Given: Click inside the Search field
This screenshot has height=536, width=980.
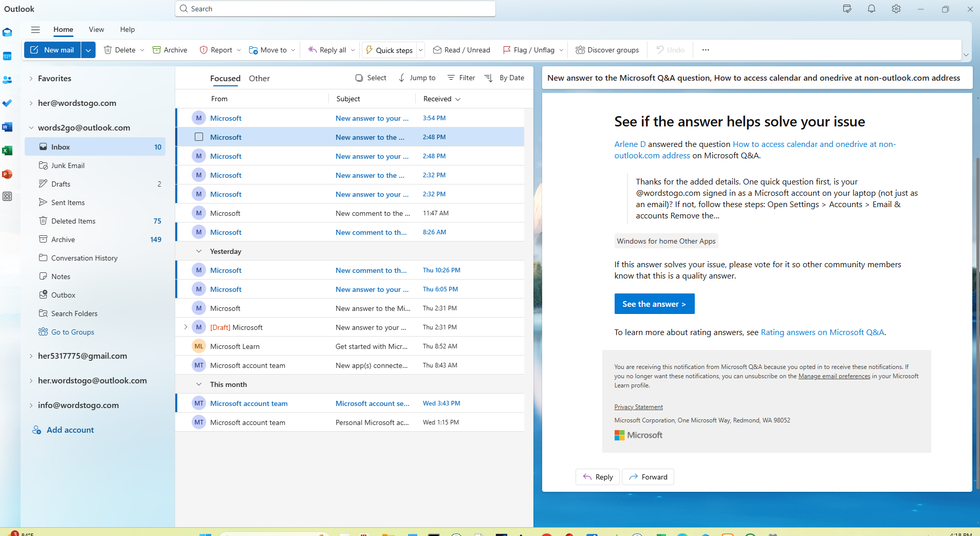Looking at the screenshot, I should coord(334,8).
